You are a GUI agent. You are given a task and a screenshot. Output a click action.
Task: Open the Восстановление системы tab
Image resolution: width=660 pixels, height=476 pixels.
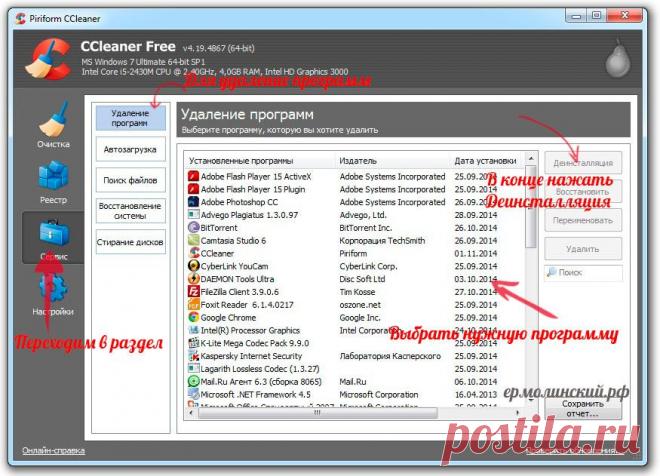coord(131,211)
